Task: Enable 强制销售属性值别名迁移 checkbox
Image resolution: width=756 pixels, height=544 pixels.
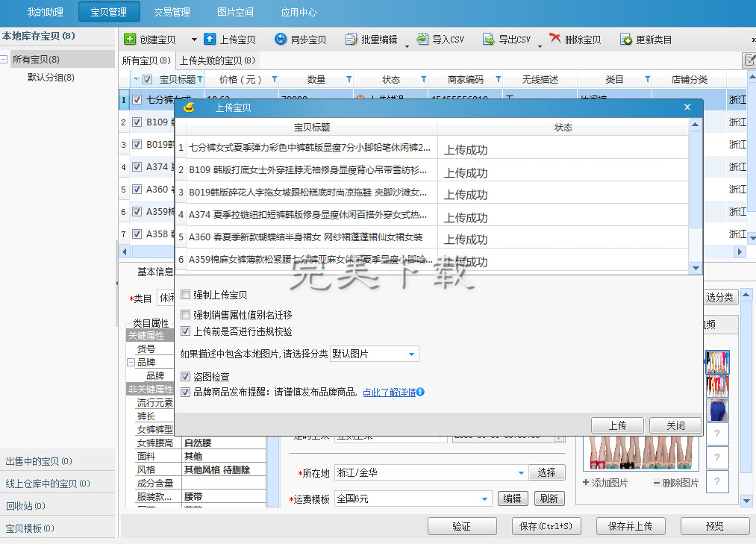Action: [x=185, y=314]
